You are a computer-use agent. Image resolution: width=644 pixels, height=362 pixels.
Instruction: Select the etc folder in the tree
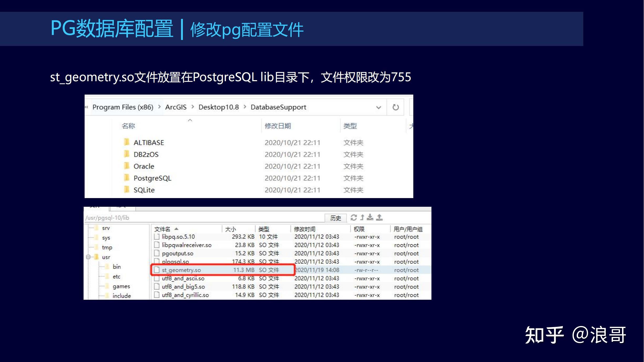pos(116,277)
